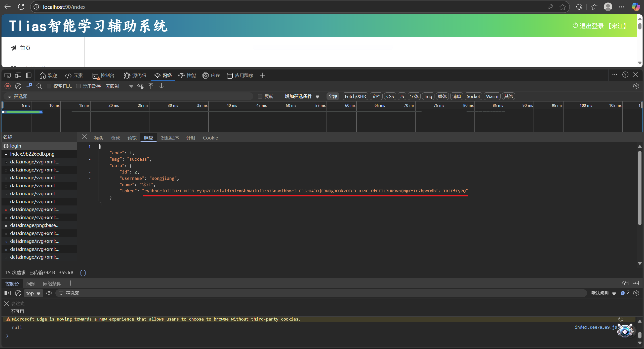Click the record network log icon
This screenshot has width=644, height=349.
(x=8, y=86)
